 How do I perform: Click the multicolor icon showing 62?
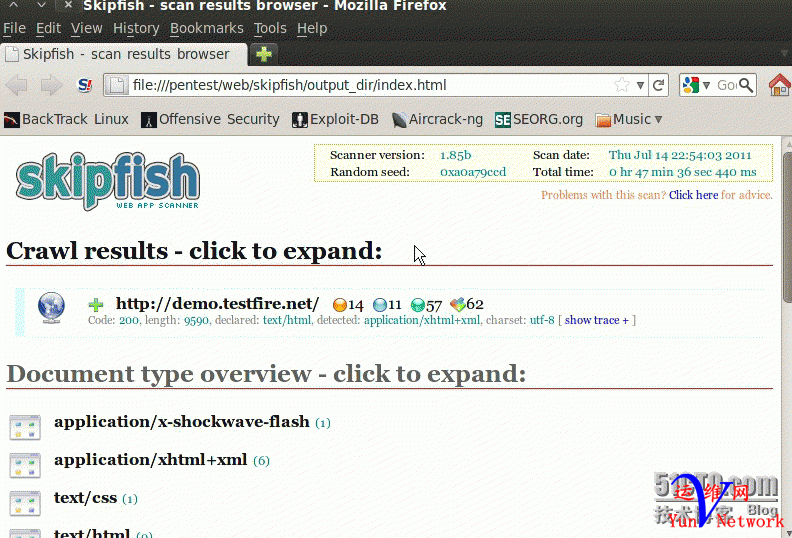tap(458, 304)
